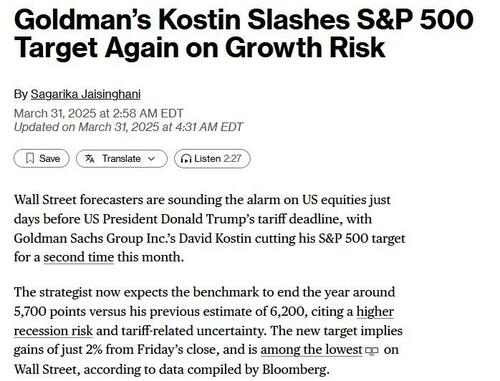Open author Sagarika Jaisinghani's page

[x=86, y=94]
